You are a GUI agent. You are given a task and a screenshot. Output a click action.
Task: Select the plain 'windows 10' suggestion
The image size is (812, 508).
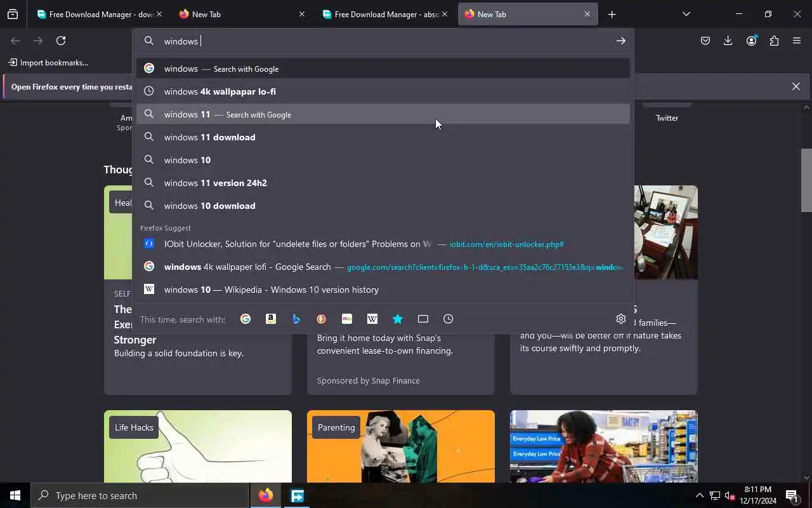click(383, 160)
